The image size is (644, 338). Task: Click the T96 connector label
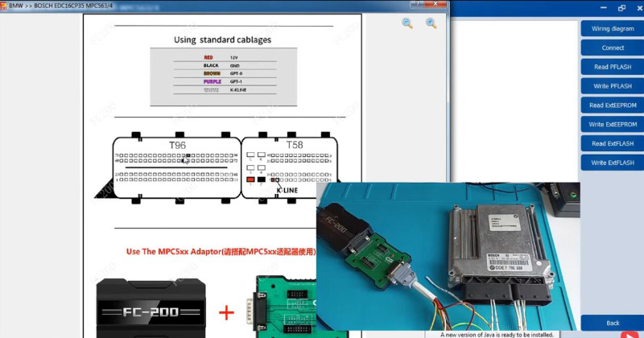(177, 145)
